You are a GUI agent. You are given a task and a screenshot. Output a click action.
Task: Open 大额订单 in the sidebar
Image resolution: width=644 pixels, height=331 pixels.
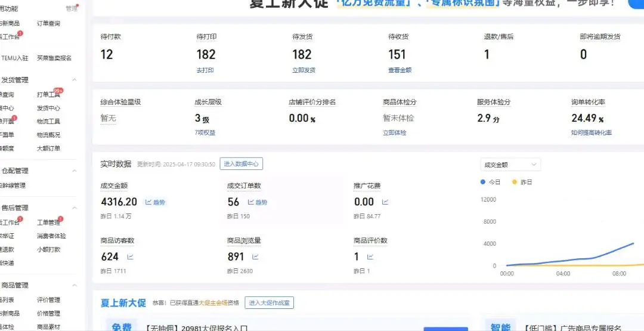click(48, 149)
